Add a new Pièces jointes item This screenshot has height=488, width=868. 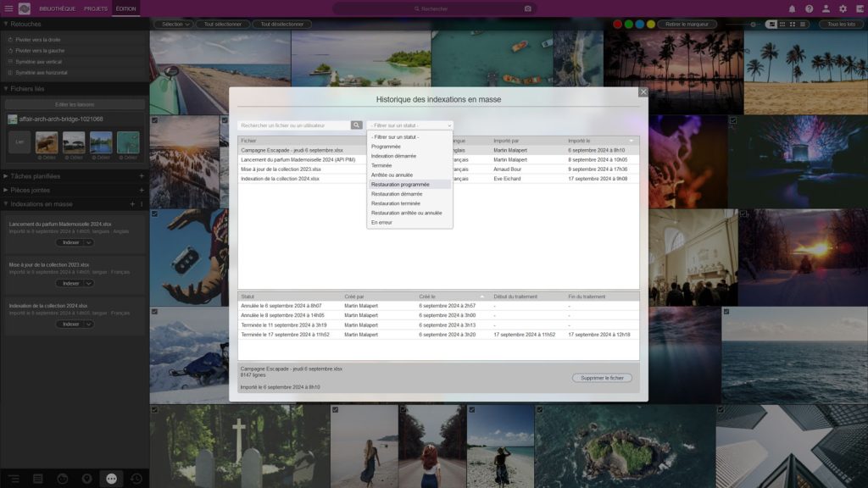click(x=142, y=190)
